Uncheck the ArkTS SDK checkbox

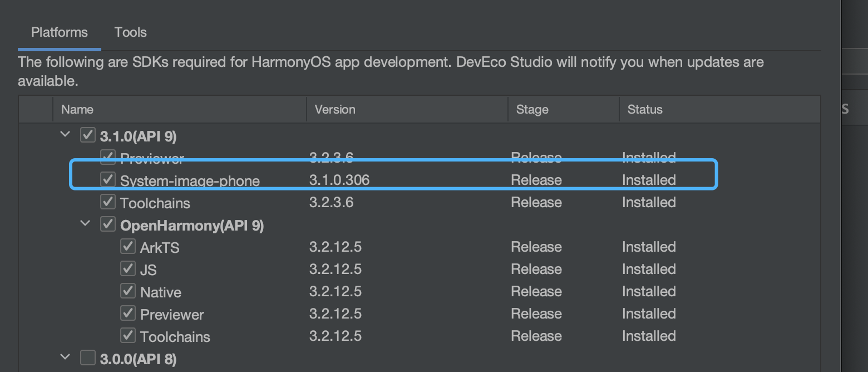(128, 246)
